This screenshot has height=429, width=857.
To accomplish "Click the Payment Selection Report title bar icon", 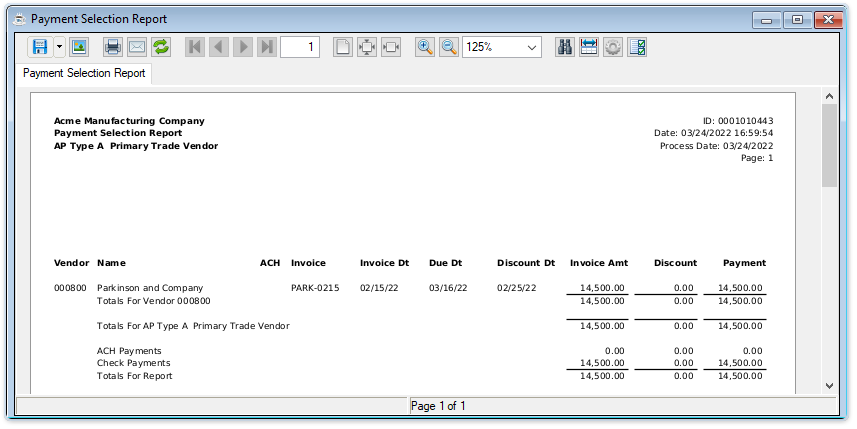I will [x=20, y=19].
